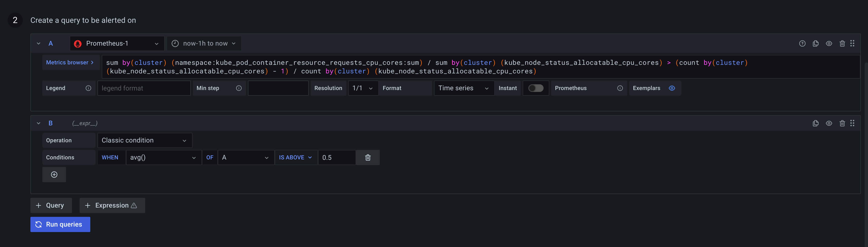
Task: Grab the drag handle of query A
Action: 853,43
